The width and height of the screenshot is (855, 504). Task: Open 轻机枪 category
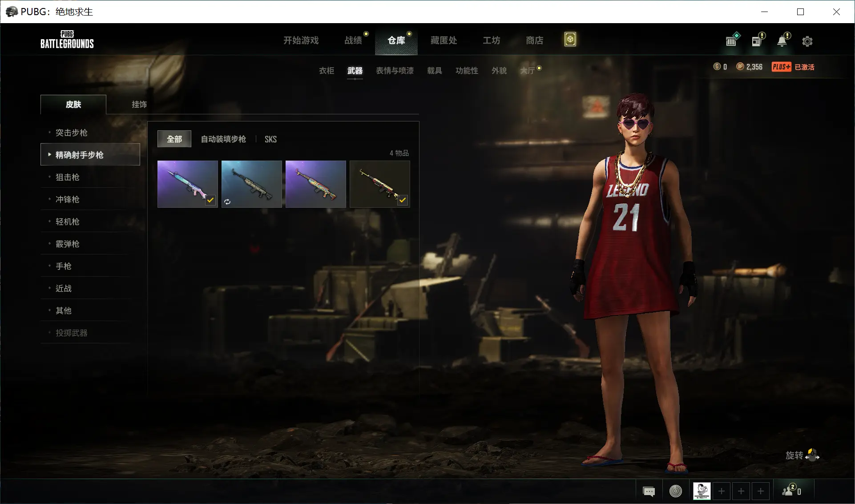click(x=90, y=222)
